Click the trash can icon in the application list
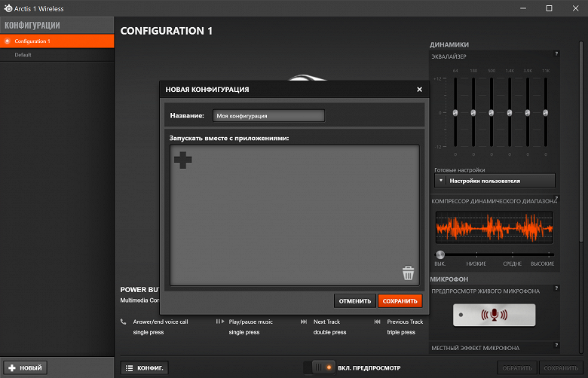The width and height of the screenshot is (588, 378). point(408,273)
